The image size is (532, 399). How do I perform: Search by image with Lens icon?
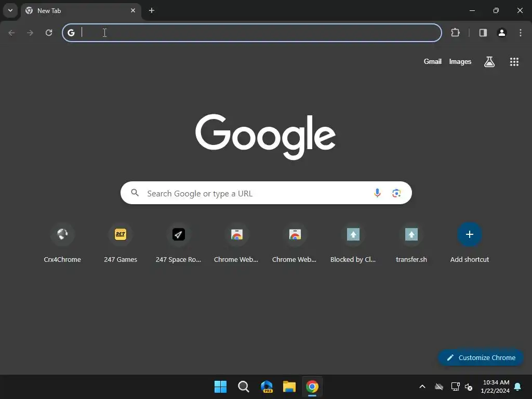coord(396,193)
